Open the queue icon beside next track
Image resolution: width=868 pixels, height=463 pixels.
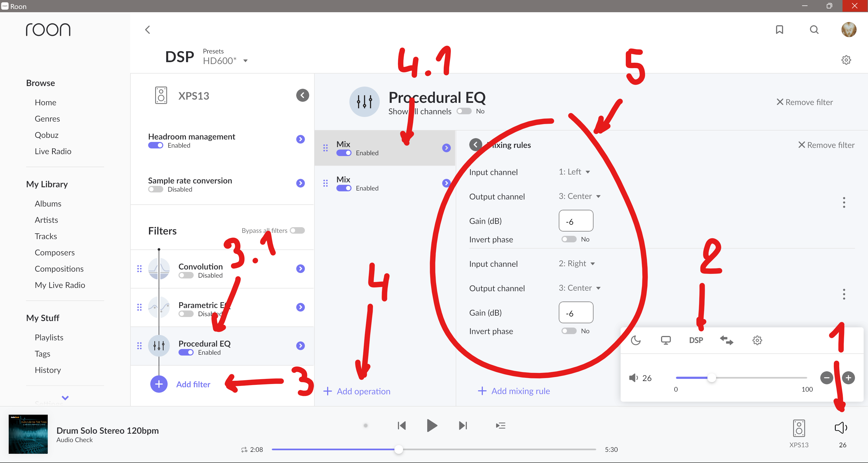point(500,426)
